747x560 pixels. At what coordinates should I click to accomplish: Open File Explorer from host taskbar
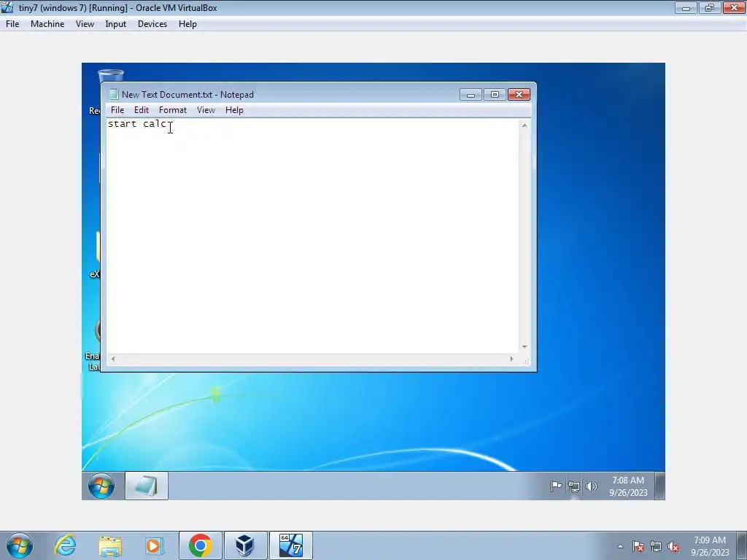pos(110,545)
